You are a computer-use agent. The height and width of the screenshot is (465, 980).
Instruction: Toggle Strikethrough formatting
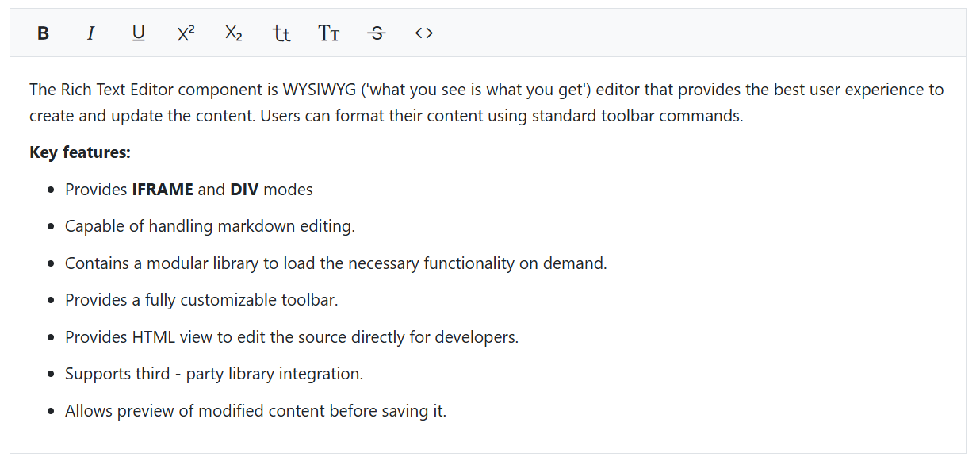coord(376,33)
